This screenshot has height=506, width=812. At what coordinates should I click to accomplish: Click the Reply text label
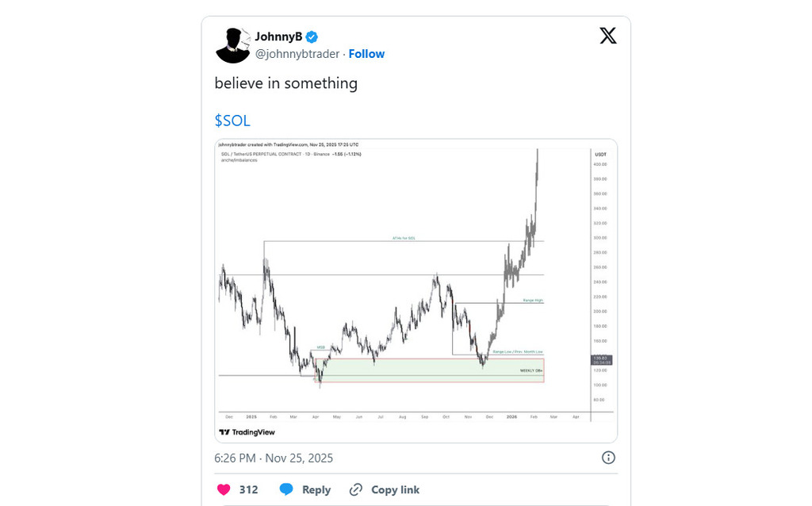point(316,489)
